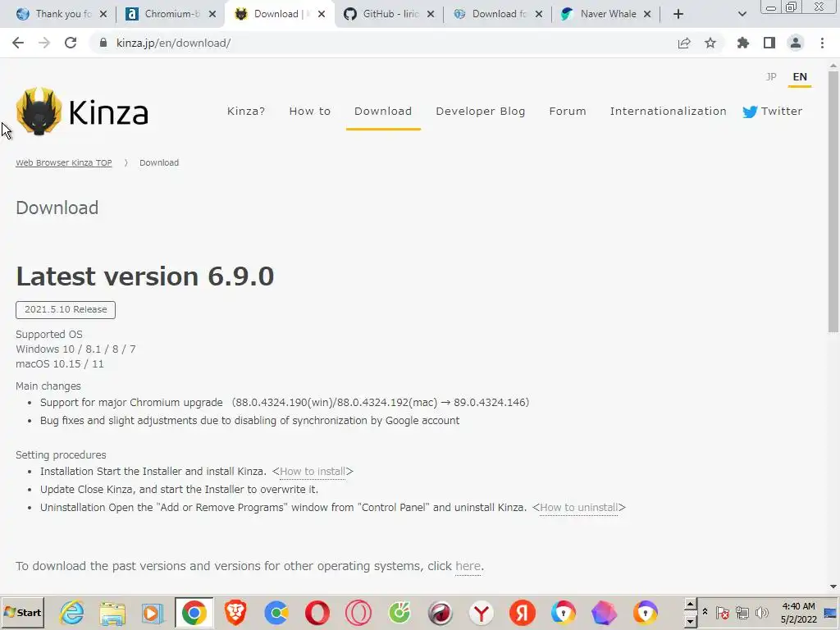840x630 pixels.
Task: Close the GitHub tab
Action: point(431,14)
